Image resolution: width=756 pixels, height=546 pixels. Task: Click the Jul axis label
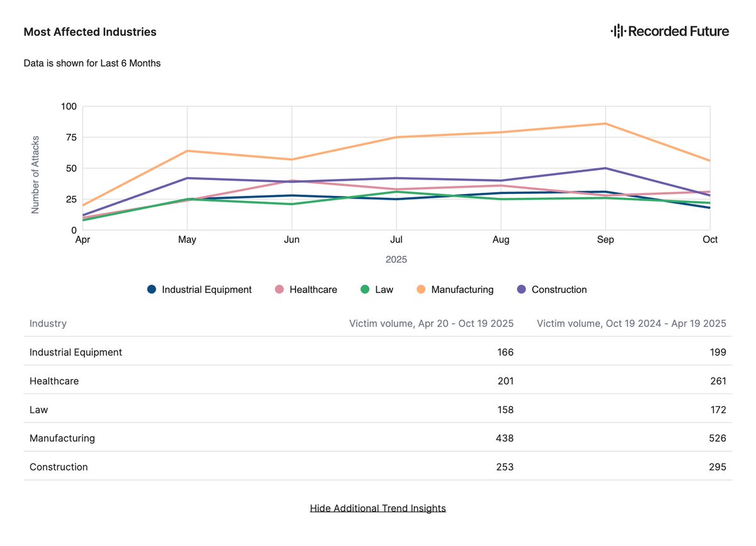[x=396, y=240]
